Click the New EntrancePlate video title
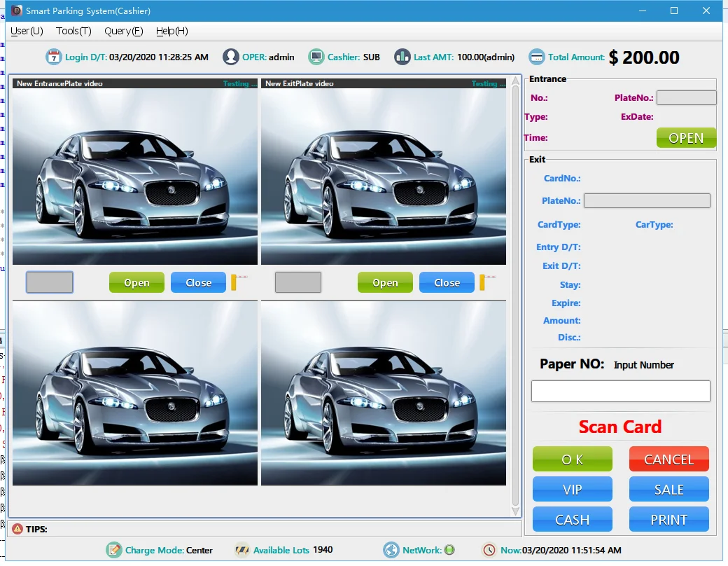The width and height of the screenshot is (728, 566). coord(59,83)
